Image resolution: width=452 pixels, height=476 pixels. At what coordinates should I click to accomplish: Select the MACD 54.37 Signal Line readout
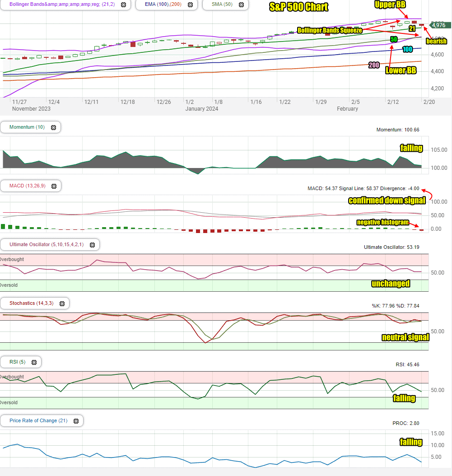(x=363, y=188)
